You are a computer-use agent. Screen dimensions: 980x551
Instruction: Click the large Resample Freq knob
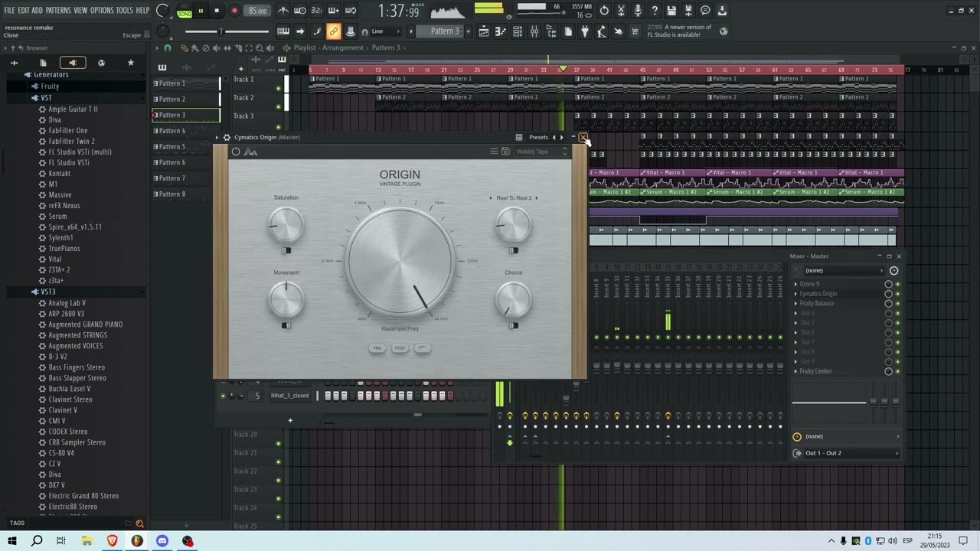click(400, 261)
